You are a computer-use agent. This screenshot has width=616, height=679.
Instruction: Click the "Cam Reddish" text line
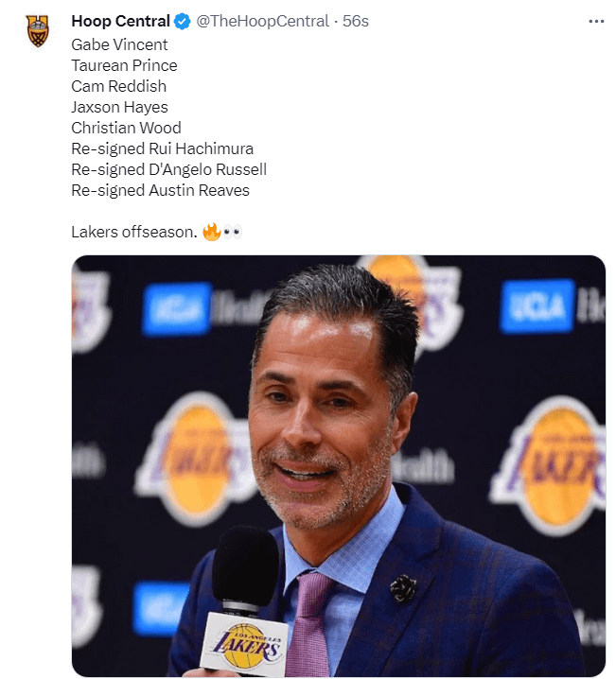click(x=117, y=86)
